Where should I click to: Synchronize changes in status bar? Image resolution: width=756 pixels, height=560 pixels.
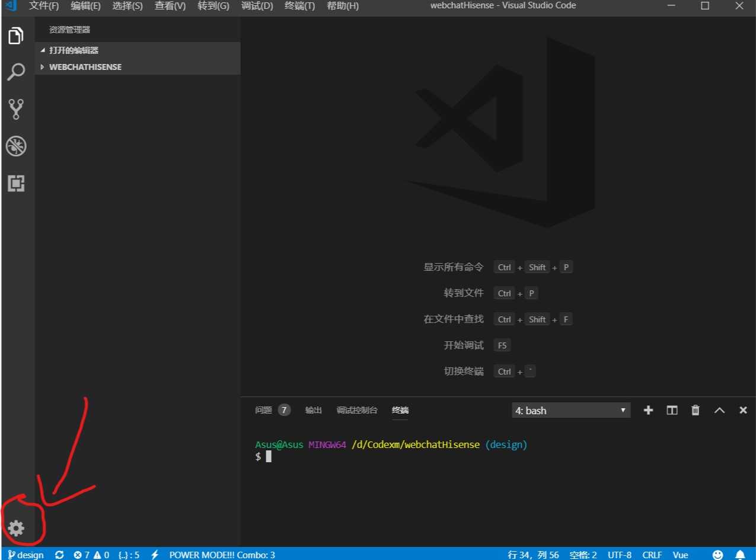click(x=59, y=555)
